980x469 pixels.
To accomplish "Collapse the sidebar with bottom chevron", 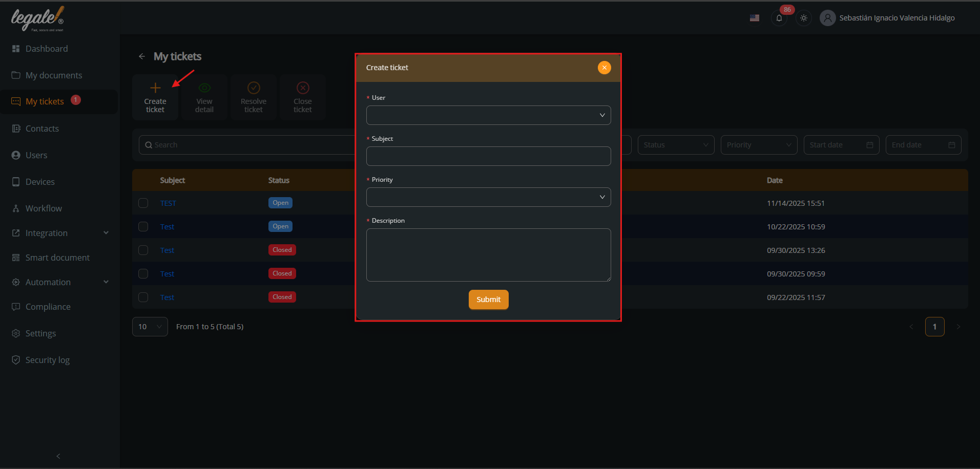I will [58, 456].
